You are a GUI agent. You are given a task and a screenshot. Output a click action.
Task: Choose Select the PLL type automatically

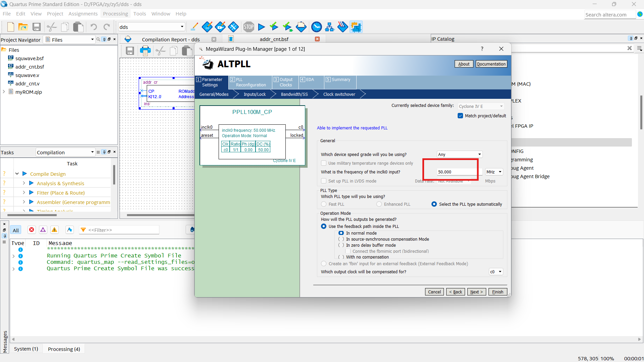[x=434, y=204]
